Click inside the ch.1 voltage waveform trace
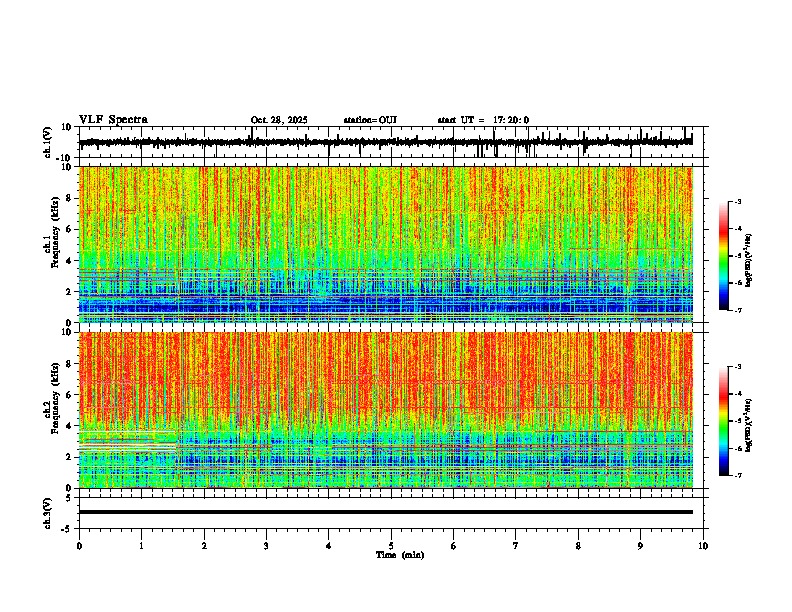This screenshot has height=612, width=792. (x=386, y=142)
